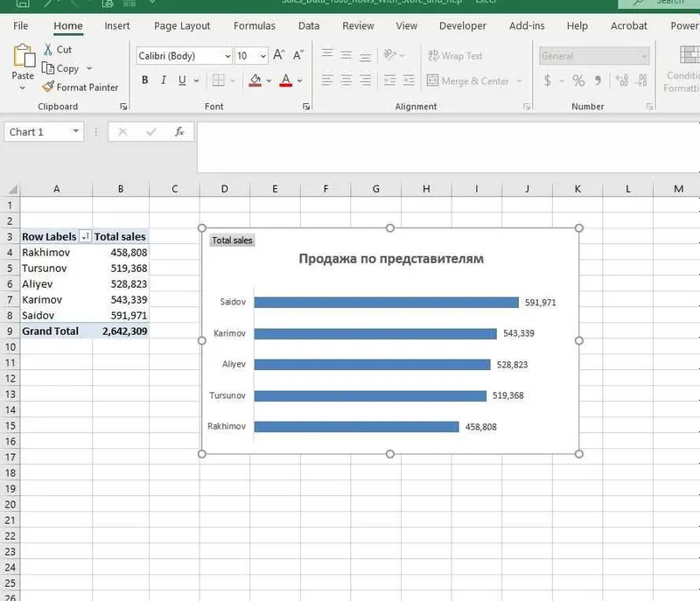Click the Total sales field button on the chart
Viewport: 700px width, 601px height.
coord(232,240)
